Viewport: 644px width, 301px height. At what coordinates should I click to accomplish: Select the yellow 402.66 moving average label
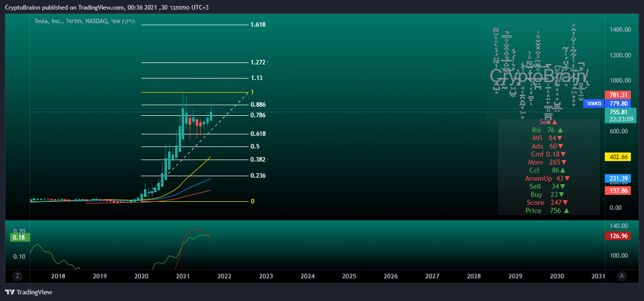[617, 157]
